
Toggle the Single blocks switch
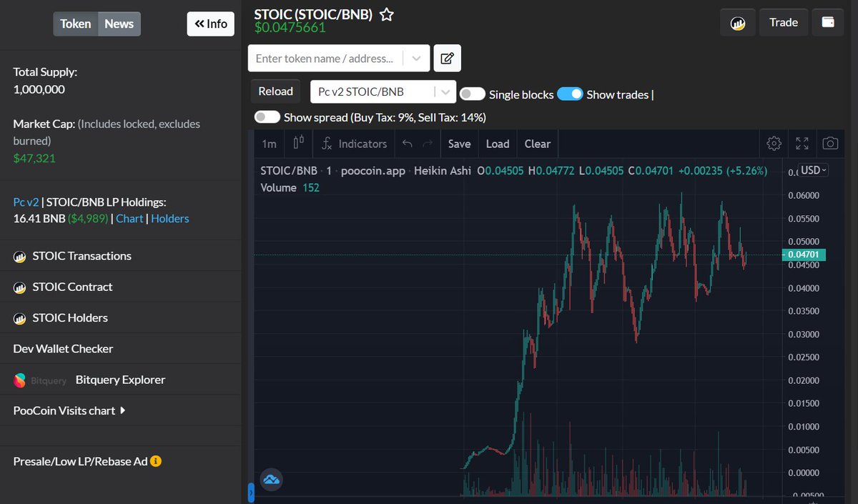pyautogui.click(x=473, y=94)
